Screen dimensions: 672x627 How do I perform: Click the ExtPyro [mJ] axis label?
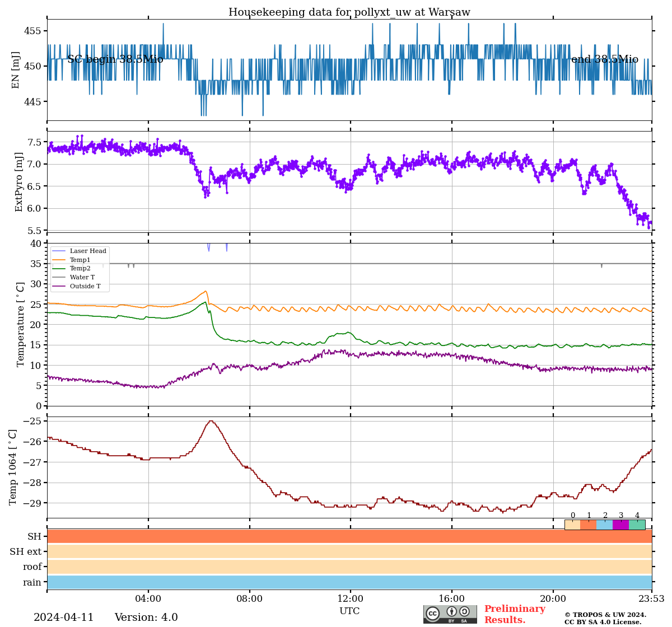[19, 182]
